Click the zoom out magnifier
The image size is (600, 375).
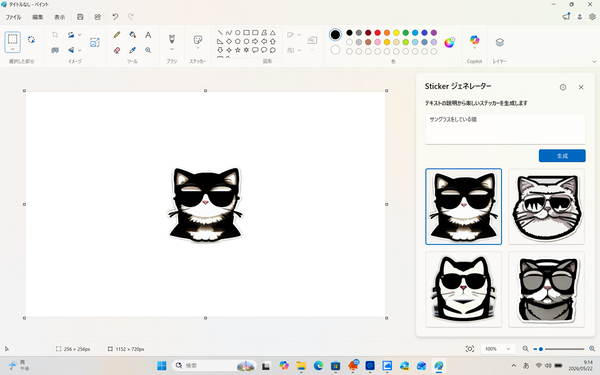tap(526, 349)
